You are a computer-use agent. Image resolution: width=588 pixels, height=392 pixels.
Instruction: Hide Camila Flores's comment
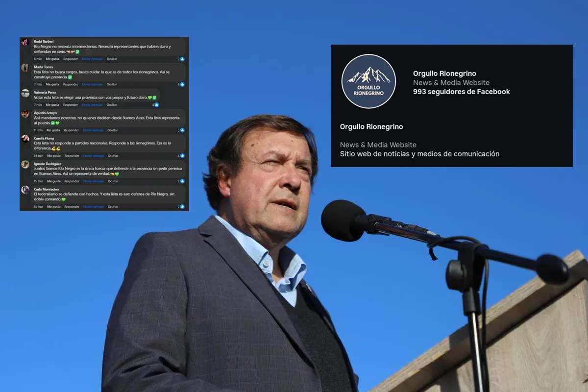pos(113,156)
